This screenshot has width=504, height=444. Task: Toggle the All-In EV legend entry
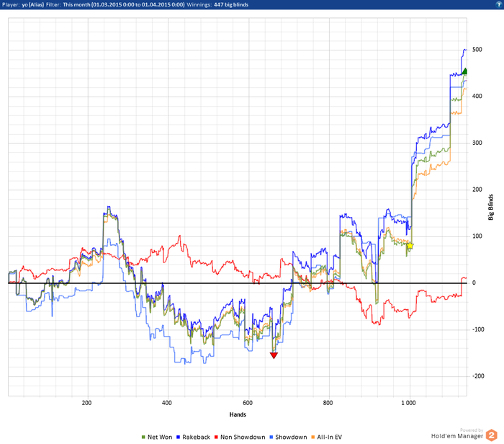(327, 437)
